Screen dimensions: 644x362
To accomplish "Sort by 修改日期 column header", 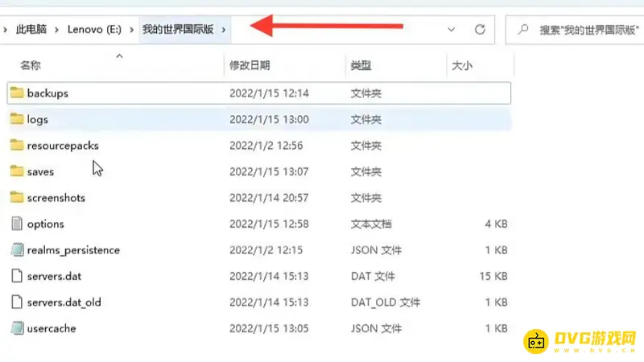I will (x=250, y=65).
